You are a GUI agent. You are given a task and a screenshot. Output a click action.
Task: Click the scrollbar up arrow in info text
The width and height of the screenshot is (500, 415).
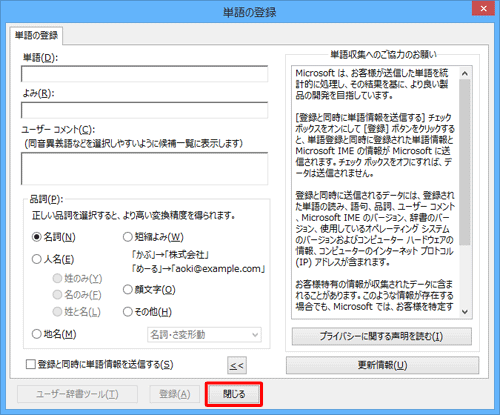[465, 73]
